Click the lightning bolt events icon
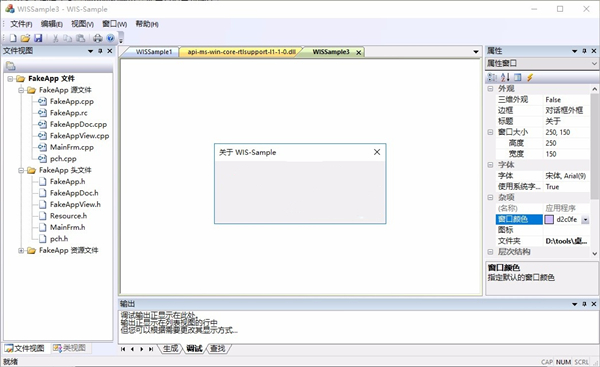This screenshot has width=600, height=367. 530,77
